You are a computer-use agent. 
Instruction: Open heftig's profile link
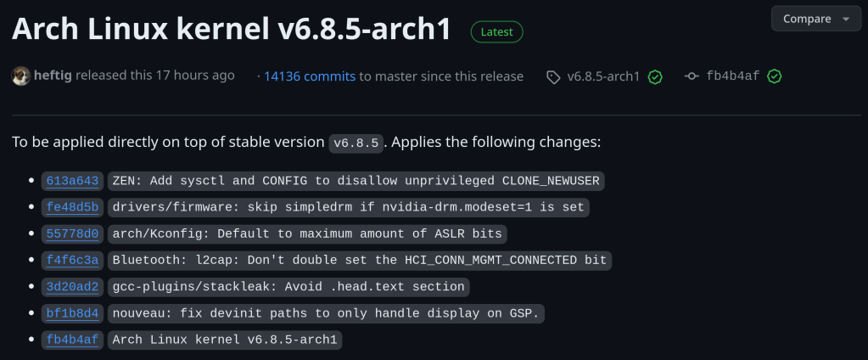53,76
